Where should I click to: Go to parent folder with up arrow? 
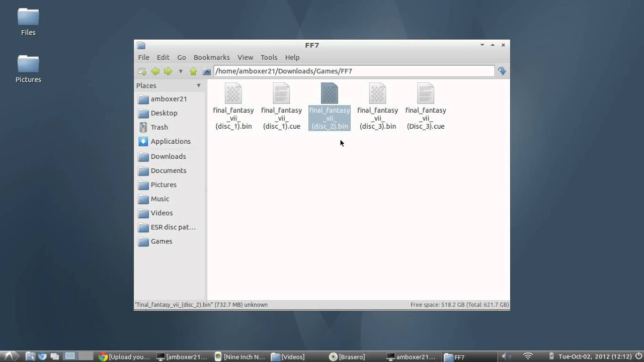[193, 71]
